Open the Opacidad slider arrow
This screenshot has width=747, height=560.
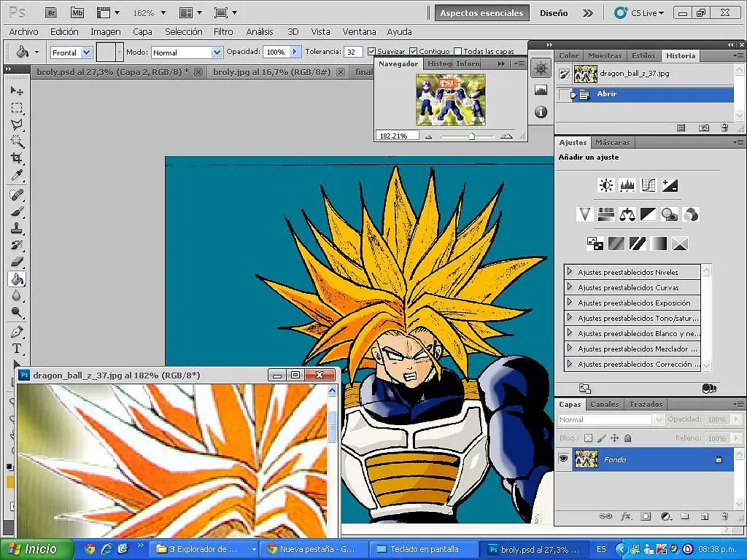(x=295, y=52)
